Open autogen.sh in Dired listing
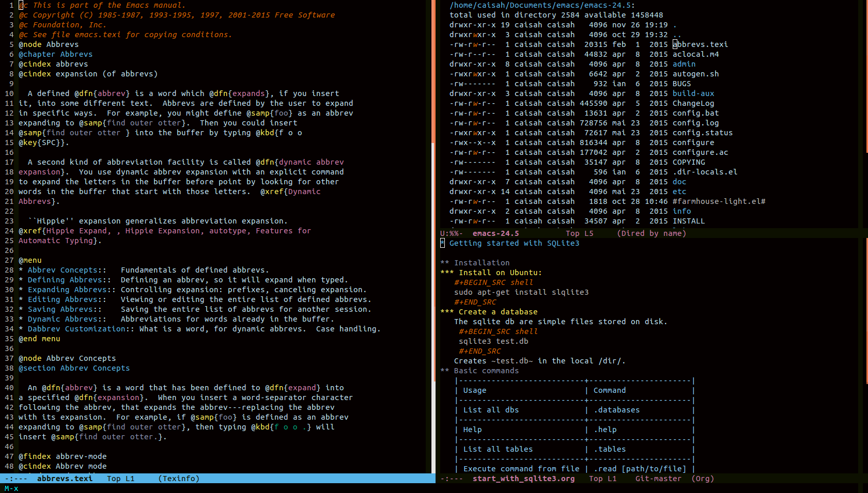 (x=695, y=74)
